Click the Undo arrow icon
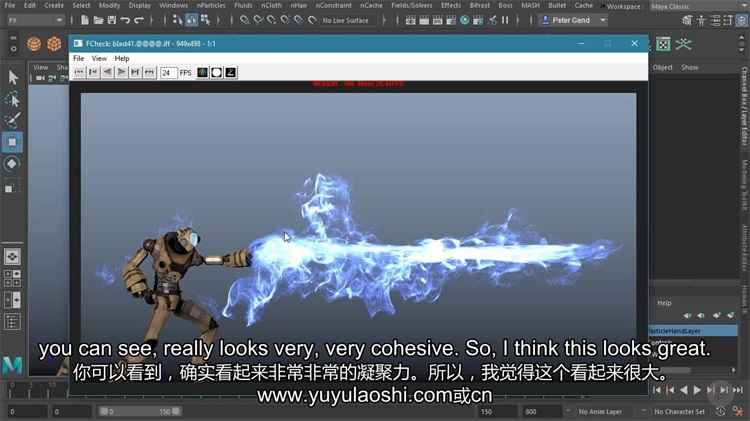This screenshot has width=750, height=421. (125, 20)
